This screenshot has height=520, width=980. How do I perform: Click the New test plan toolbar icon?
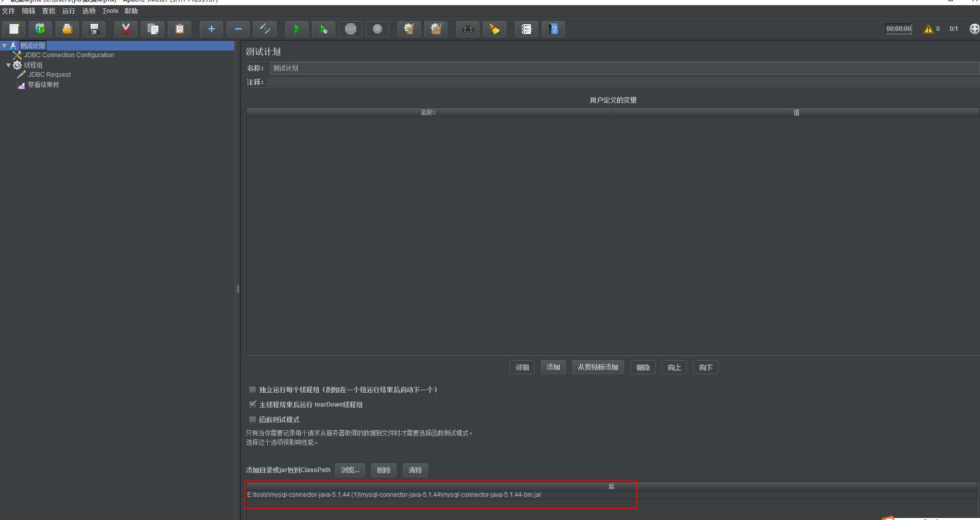pyautogui.click(x=14, y=29)
